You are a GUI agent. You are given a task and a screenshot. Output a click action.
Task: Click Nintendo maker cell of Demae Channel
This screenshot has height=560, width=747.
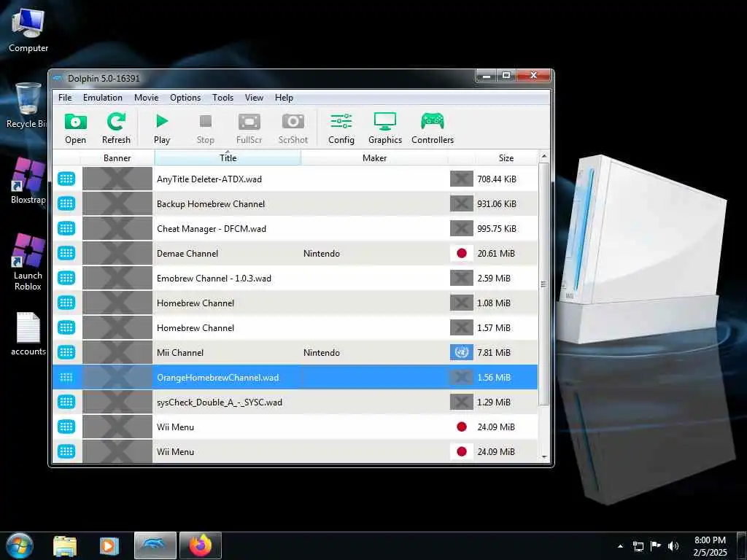point(322,253)
